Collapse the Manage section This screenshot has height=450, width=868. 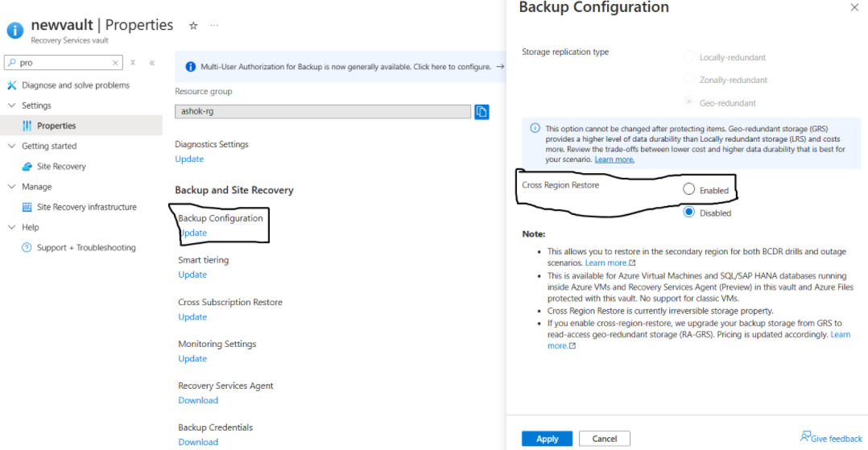click(x=11, y=187)
